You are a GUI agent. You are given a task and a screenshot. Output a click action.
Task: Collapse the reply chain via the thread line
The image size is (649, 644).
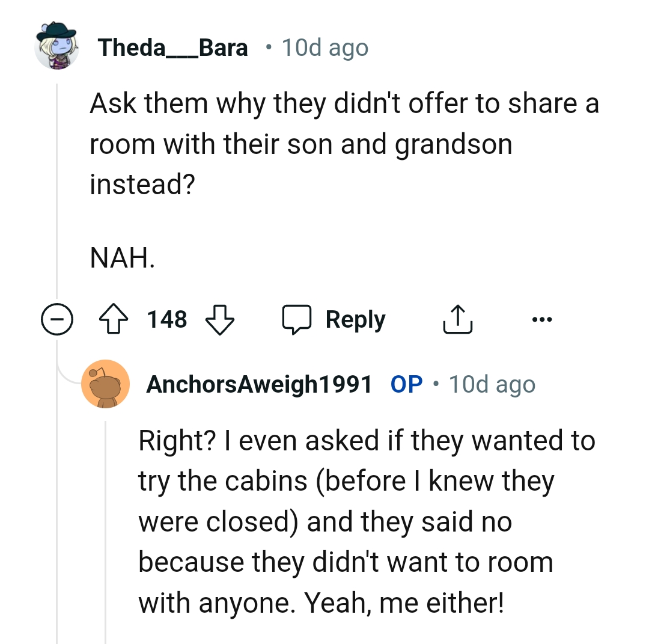tap(57, 180)
